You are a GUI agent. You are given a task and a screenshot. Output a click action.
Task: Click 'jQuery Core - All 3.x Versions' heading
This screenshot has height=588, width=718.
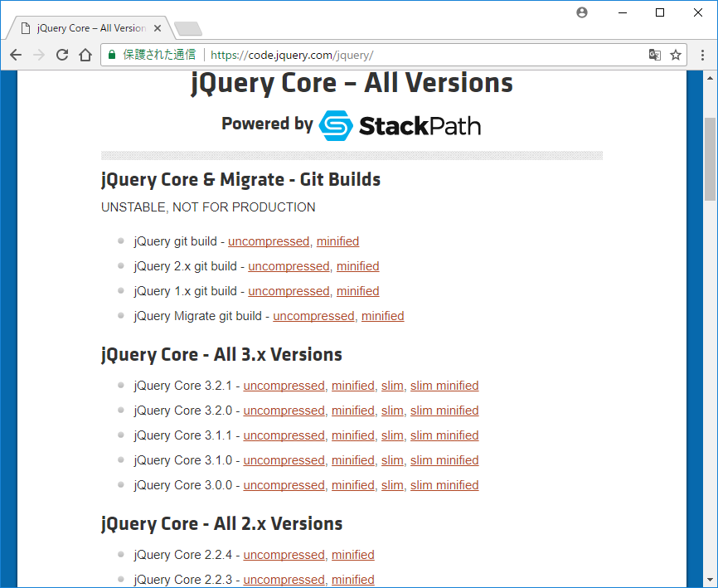(x=221, y=354)
